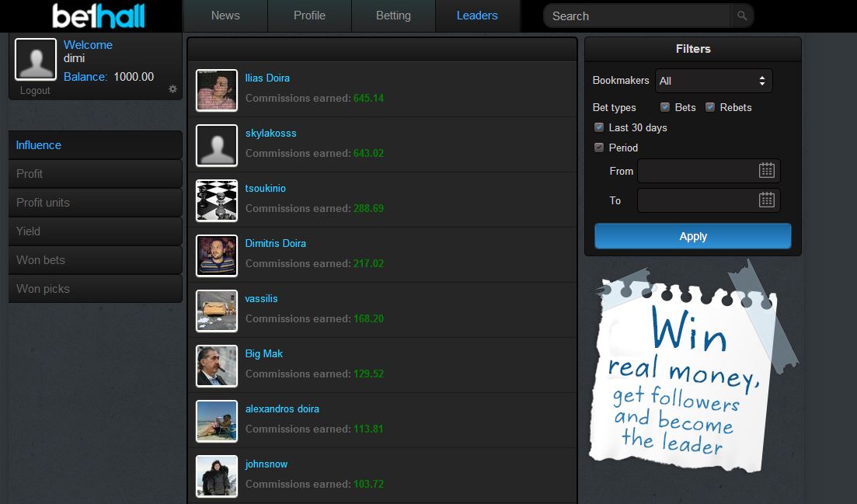This screenshot has width=857, height=504.
Task: Open the To date calendar picker
Action: click(766, 200)
